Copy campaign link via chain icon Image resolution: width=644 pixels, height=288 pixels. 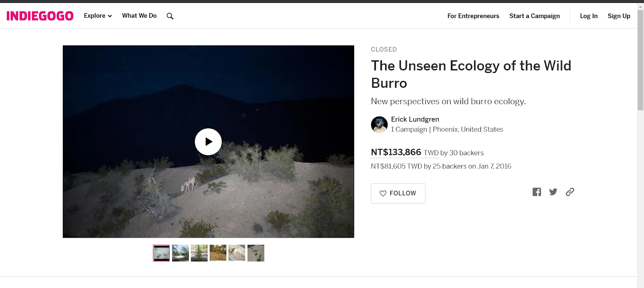pos(570,192)
